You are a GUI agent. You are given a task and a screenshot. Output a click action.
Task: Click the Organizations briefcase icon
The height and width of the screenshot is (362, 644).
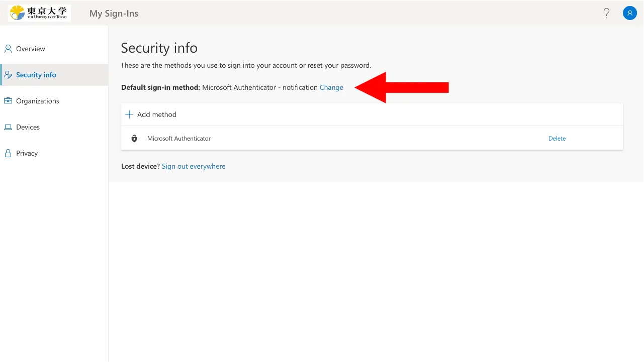(x=8, y=101)
